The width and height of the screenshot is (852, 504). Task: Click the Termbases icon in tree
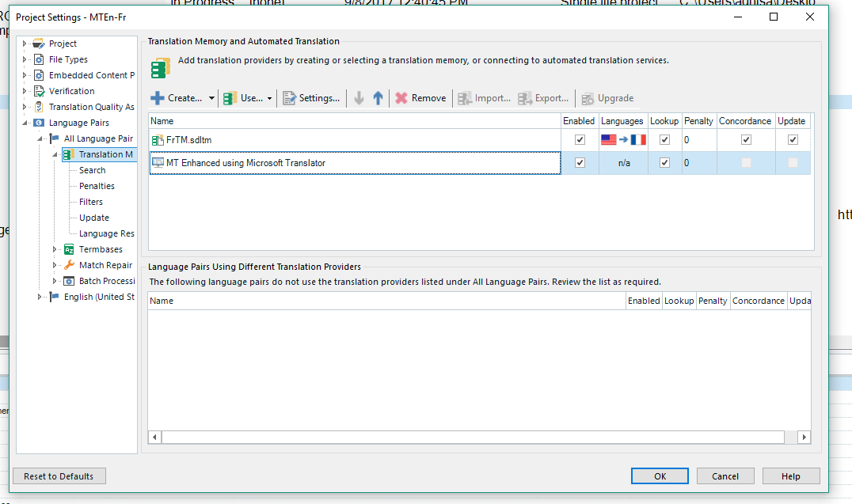pos(70,249)
